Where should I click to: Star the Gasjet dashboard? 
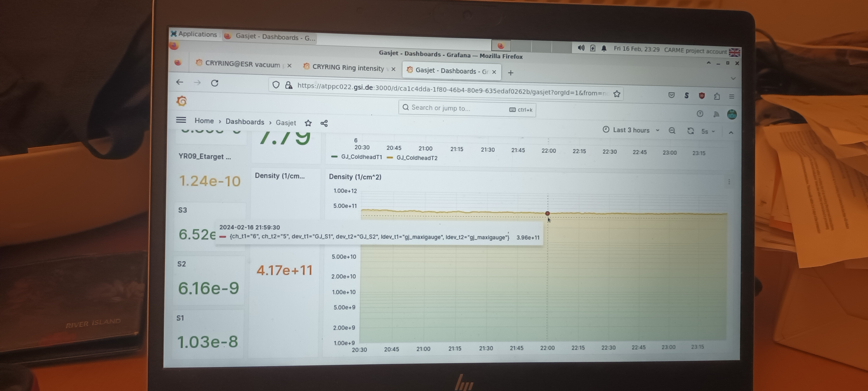pyautogui.click(x=308, y=123)
